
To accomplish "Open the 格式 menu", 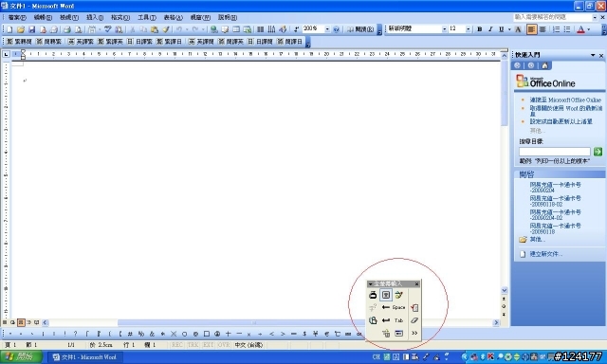I will click(x=120, y=17).
